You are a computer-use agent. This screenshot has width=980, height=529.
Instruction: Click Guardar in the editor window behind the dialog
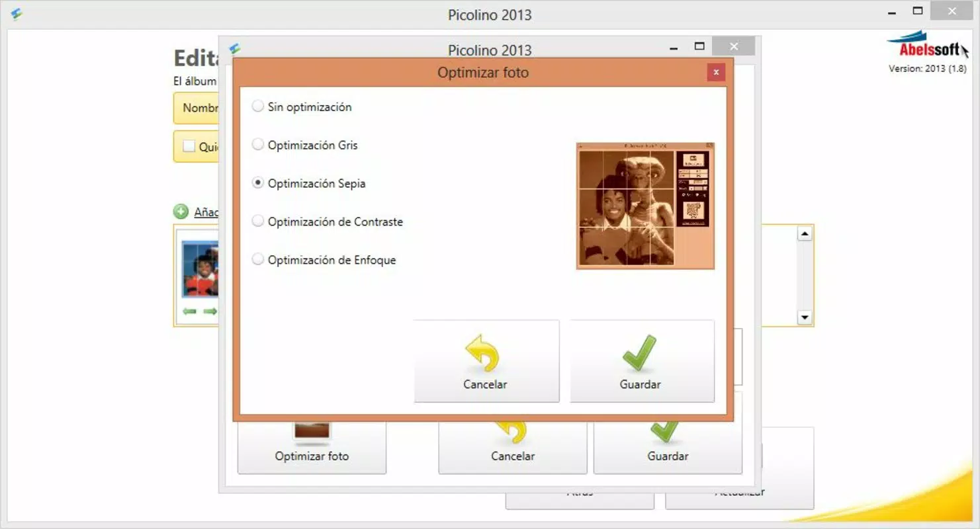pos(668,448)
